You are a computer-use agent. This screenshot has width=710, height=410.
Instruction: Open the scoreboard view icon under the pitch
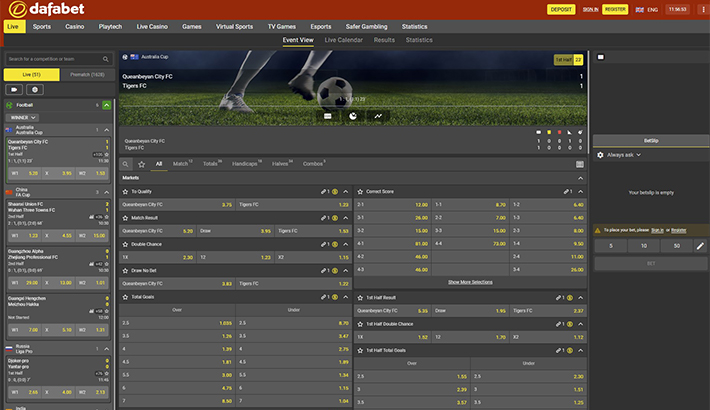click(x=328, y=116)
